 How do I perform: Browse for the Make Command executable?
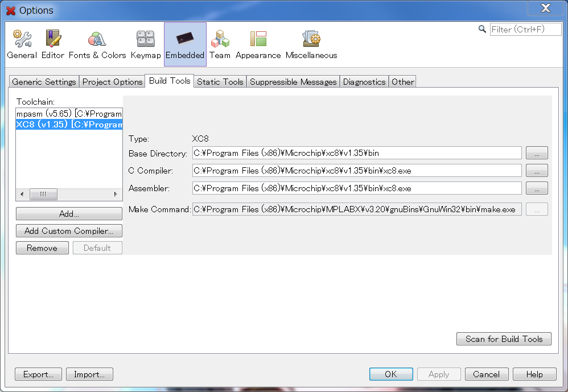537,209
